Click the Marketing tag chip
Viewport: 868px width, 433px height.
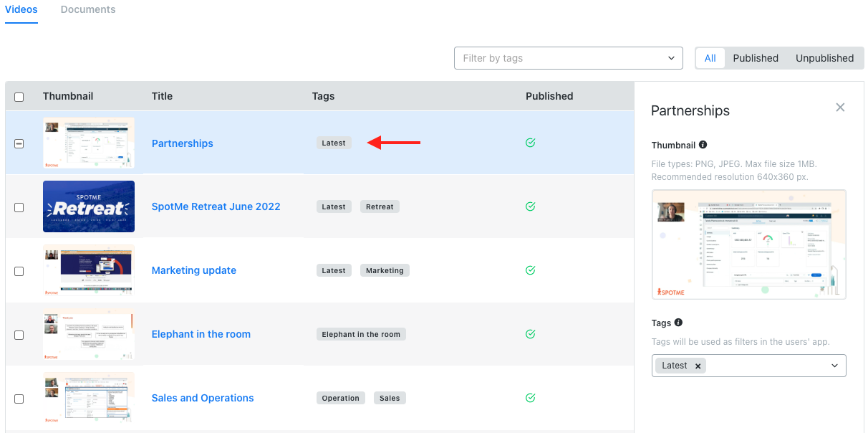pyautogui.click(x=385, y=270)
